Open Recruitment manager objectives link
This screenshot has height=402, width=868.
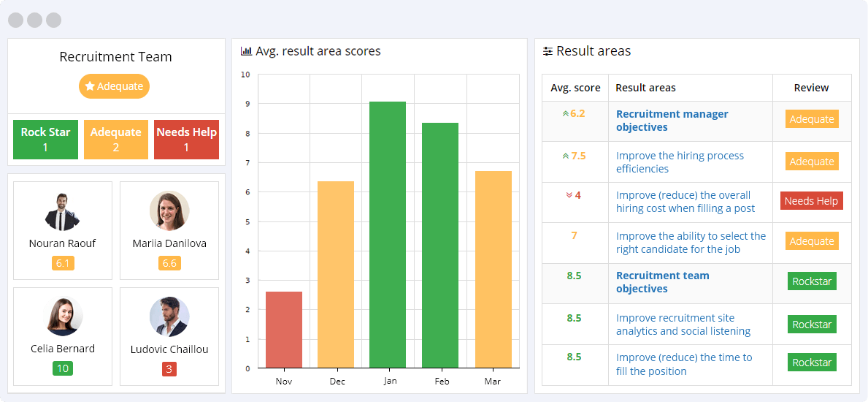click(672, 121)
